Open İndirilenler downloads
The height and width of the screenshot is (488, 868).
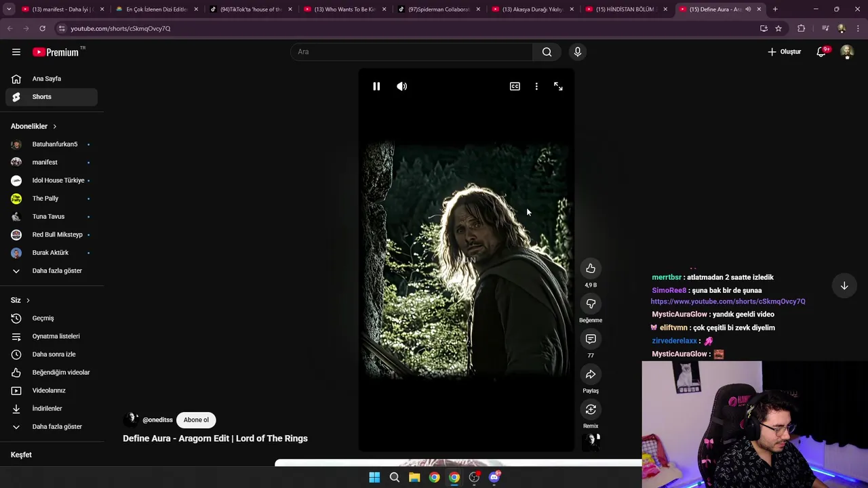point(52,409)
